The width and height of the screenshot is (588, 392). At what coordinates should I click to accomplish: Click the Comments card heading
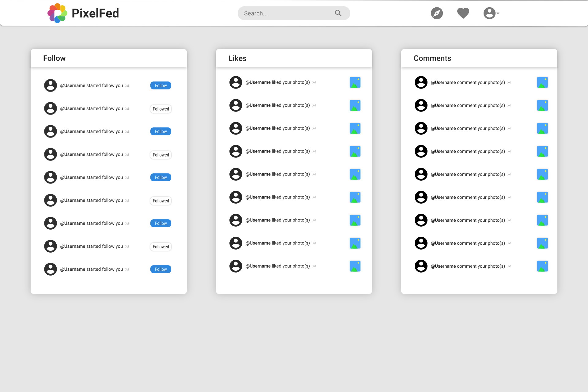pyautogui.click(x=432, y=58)
